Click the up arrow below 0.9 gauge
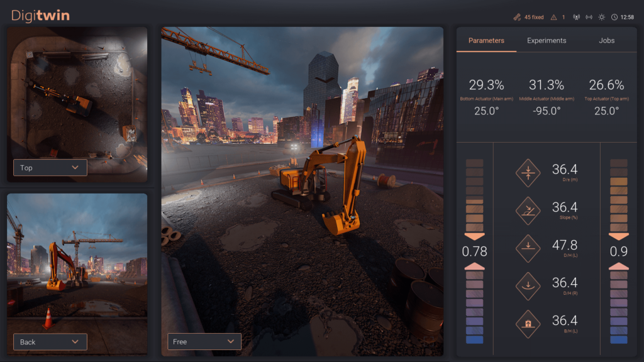The image size is (644, 362). [x=619, y=266]
